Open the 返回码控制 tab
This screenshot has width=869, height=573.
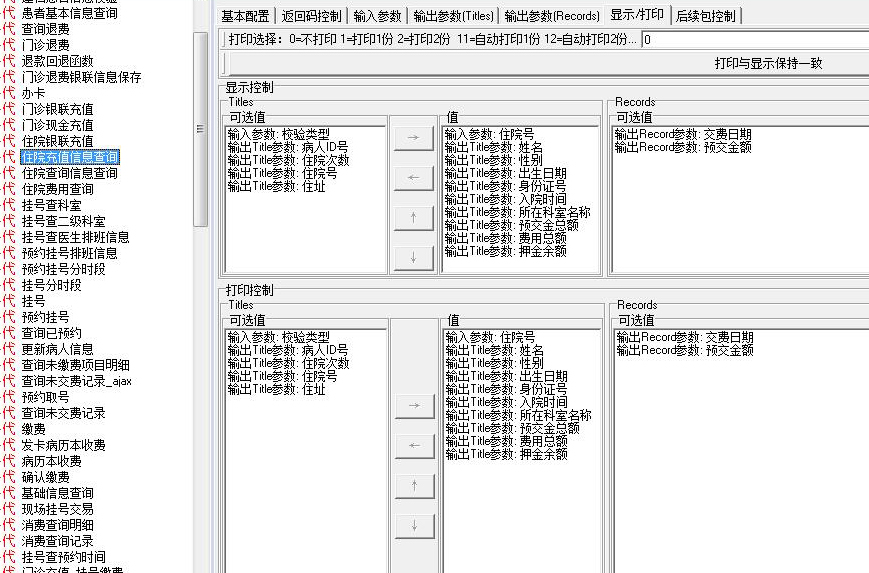(311, 16)
